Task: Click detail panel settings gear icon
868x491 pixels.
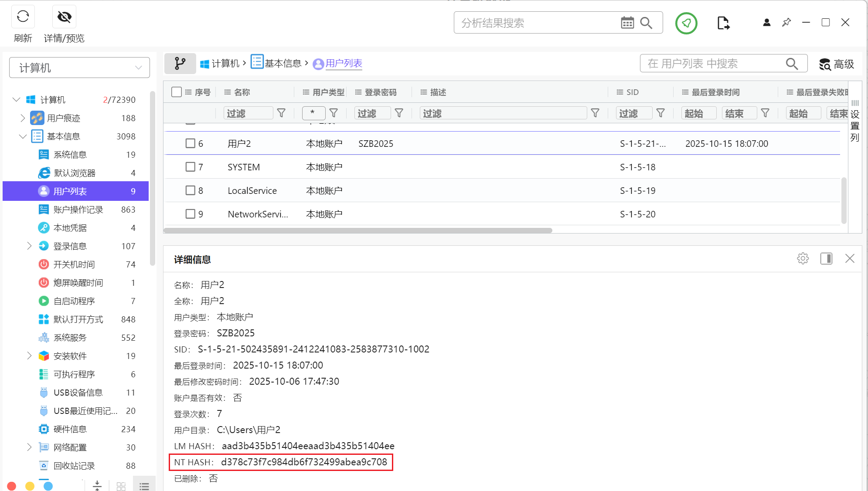Action: pos(803,258)
